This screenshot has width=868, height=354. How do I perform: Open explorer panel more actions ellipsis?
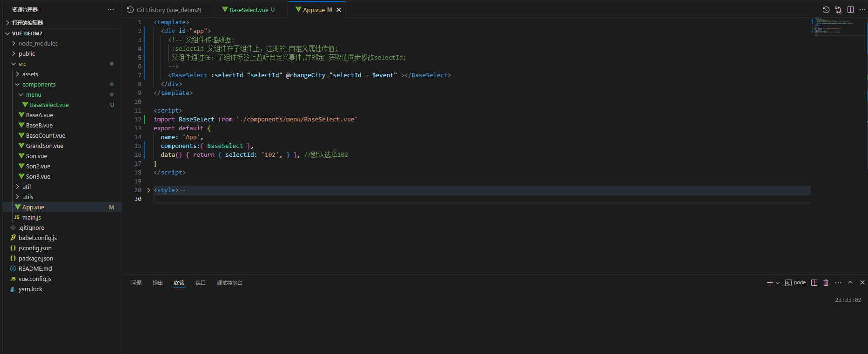111,10
